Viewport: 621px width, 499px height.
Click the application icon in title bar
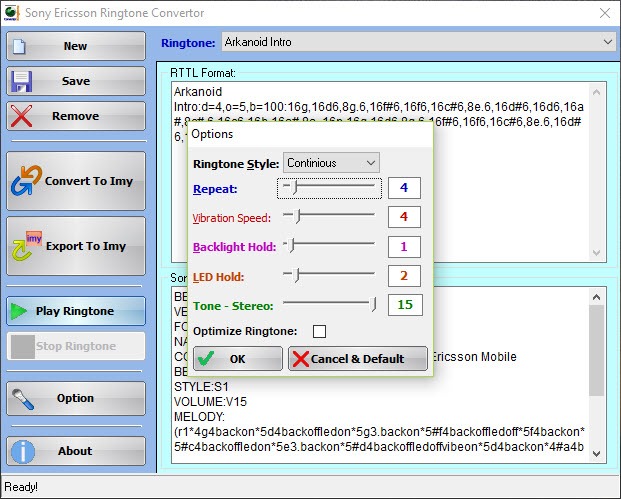pyautogui.click(x=11, y=13)
